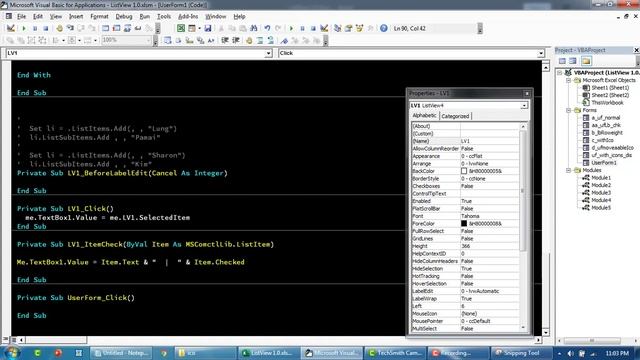Image resolution: width=640 pixels, height=360 pixels.
Task: Collapse the VBAProject root node
Action: coord(560,73)
